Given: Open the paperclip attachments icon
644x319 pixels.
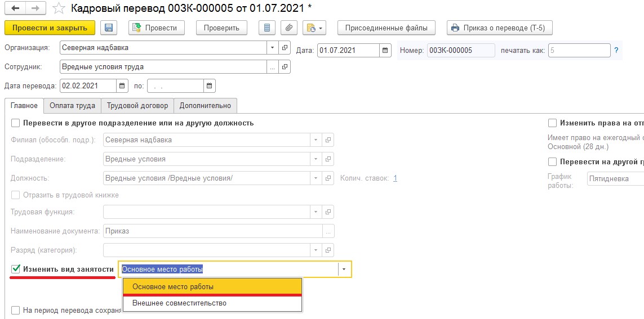Looking at the screenshot, I should click(289, 28).
